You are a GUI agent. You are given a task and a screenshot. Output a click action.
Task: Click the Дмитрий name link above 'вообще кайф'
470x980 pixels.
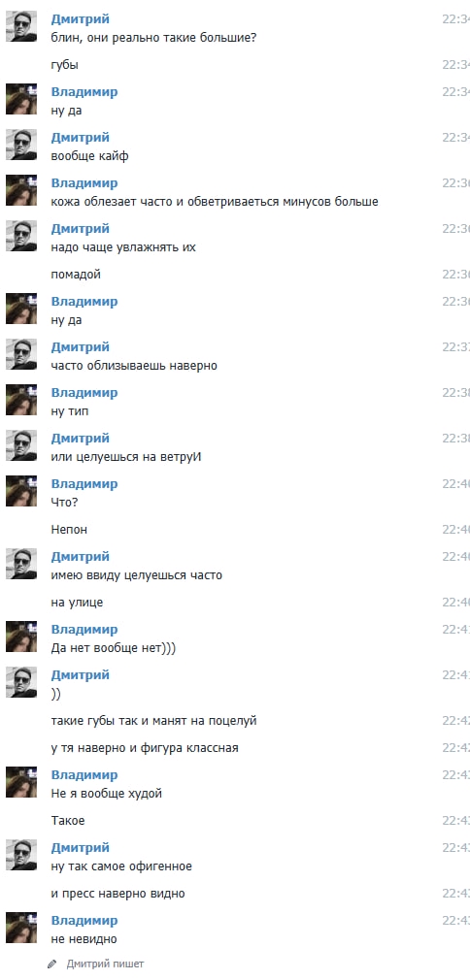(x=80, y=138)
